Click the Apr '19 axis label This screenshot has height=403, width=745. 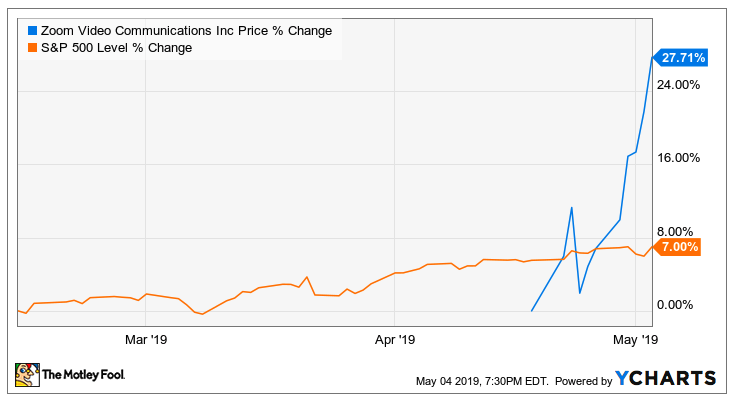tap(394, 339)
